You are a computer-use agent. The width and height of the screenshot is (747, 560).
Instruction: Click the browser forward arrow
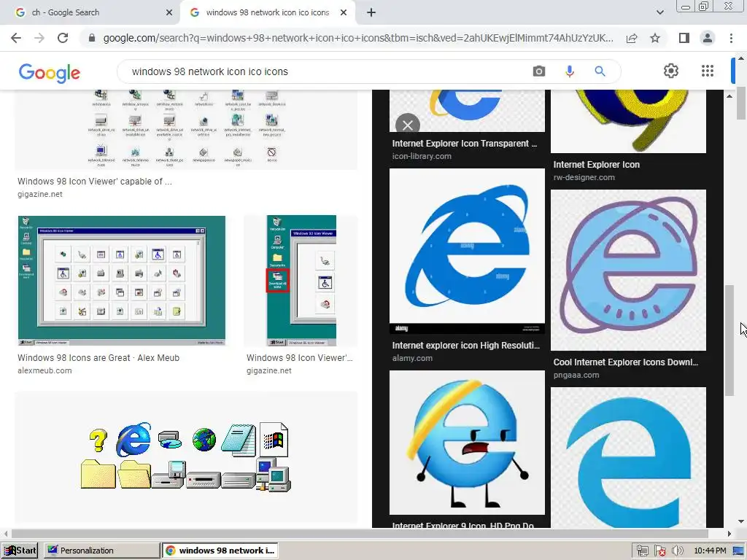click(x=39, y=38)
